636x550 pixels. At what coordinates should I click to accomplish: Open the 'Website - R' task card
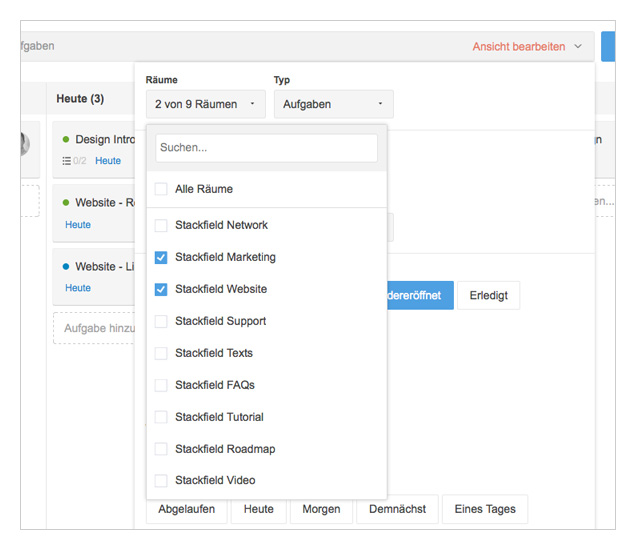pos(94,213)
